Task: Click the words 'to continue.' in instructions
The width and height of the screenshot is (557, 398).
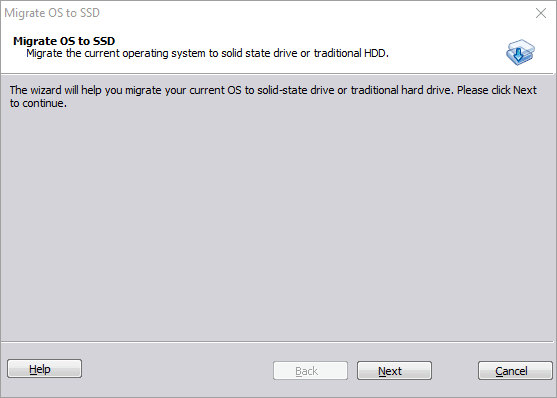Action: [x=38, y=103]
